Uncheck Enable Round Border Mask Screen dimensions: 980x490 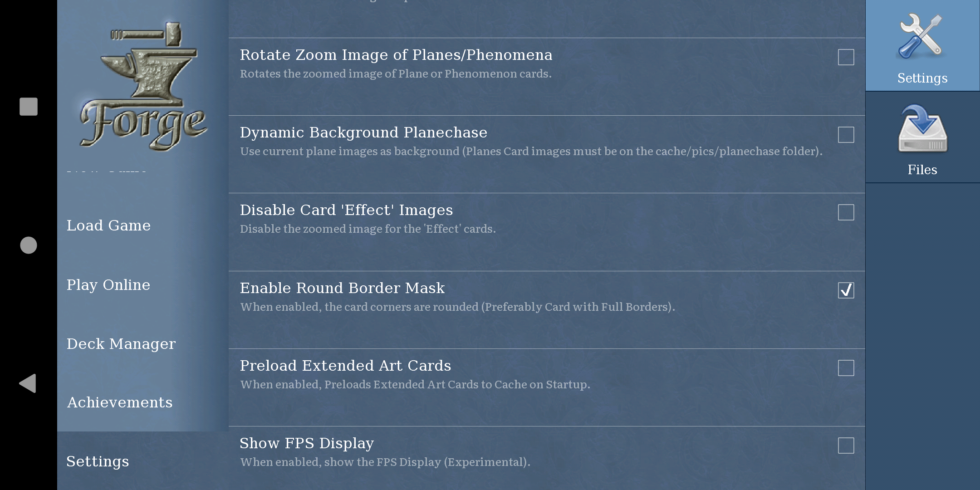pyautogui.click(x=846, y=290)
